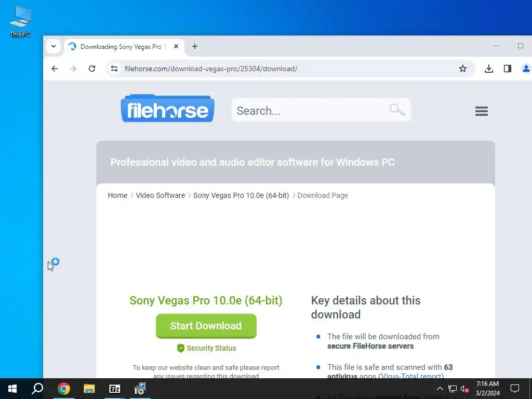Viewport: 532px width, 399px height.
Task: Open the tab search dropdown arrow
Action: click(x=54, y=46)
